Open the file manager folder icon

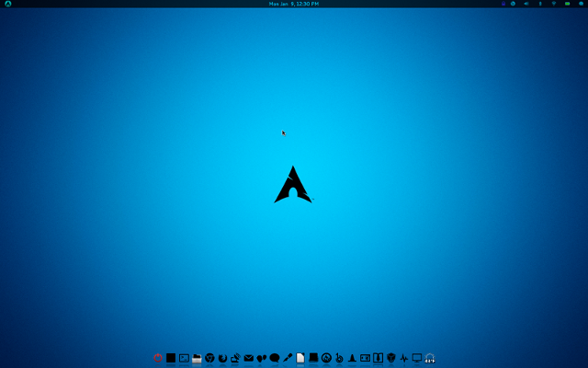(197, 358)
